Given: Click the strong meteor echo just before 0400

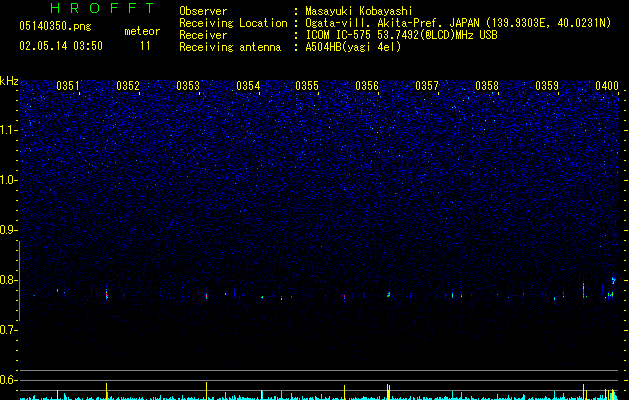Looking at the screenshot, I should point(583,290).
